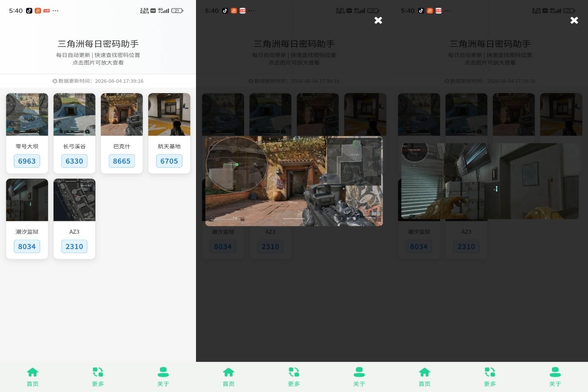588x392 pixels.
Task: Tap the orange Kuaishou status icon on undimmed screen
Action: [38, 11]
